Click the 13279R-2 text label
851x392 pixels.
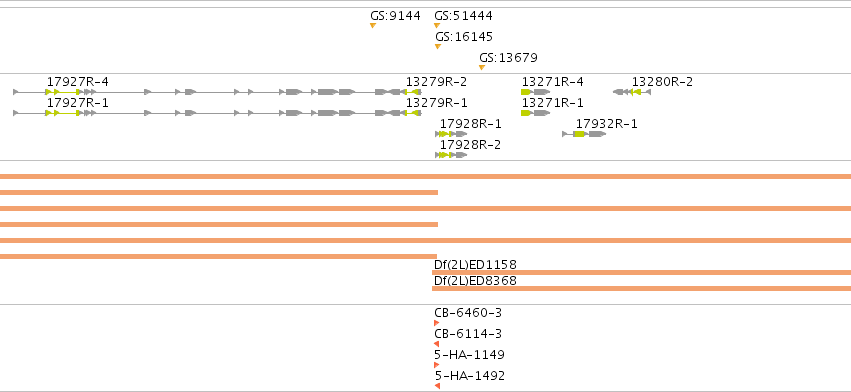[436, 82]
